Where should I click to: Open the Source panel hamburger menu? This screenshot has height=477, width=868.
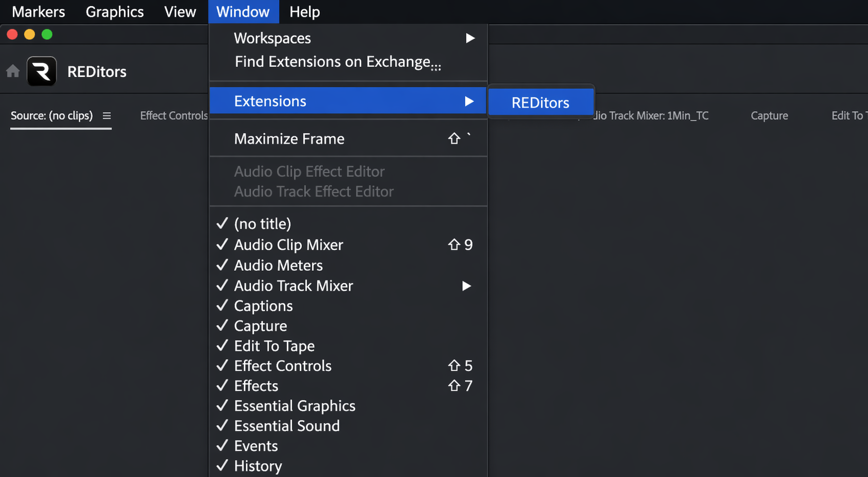click(x=107, y=116)
